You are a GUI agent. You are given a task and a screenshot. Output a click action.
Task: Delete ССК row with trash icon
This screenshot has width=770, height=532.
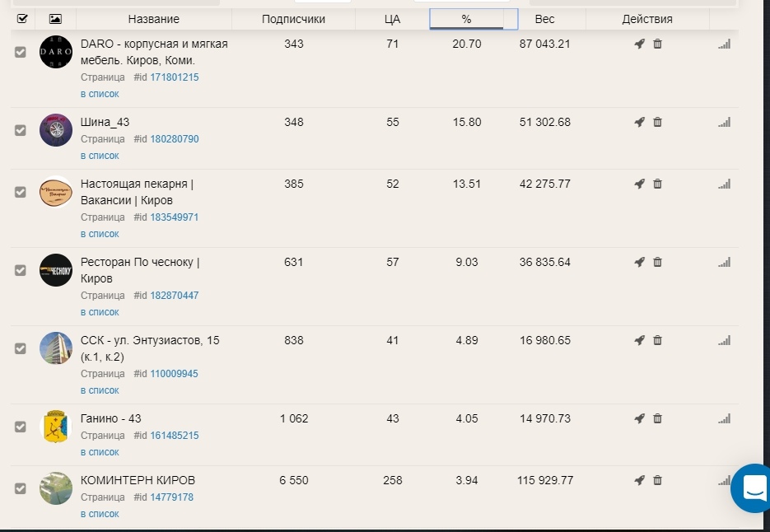click(x=657, y=340)
